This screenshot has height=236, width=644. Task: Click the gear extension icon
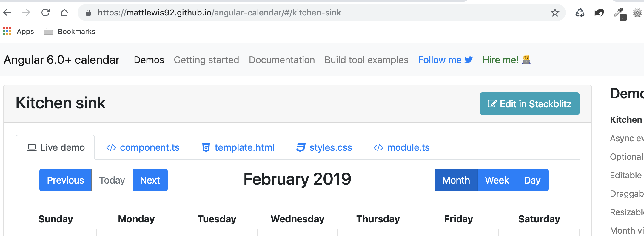pyautogui.click(x=637, y=13)
